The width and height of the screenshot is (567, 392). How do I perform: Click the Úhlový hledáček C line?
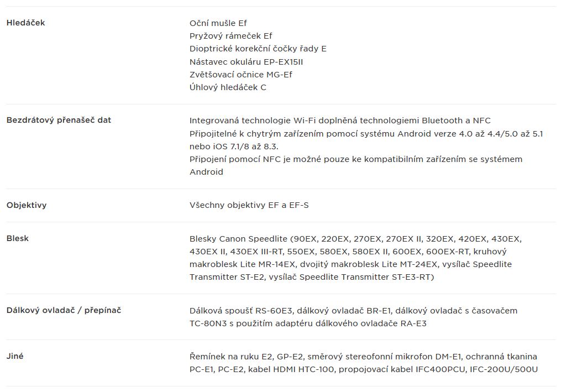click(x=228, y=87)
